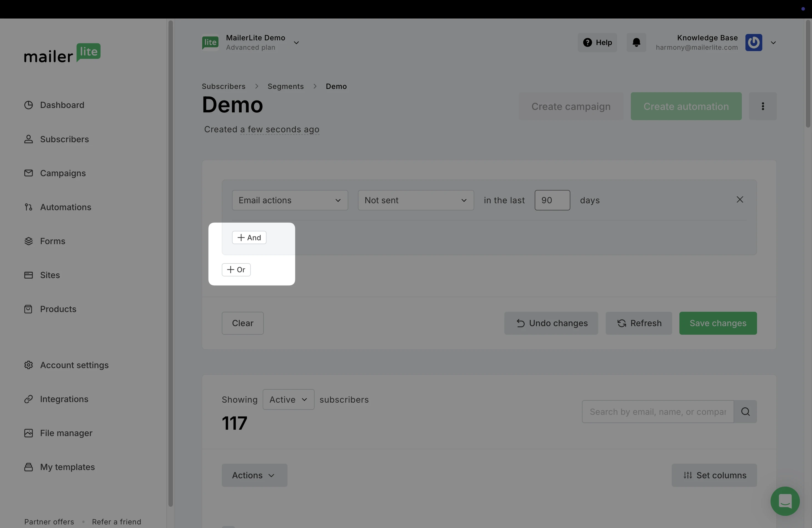Viewport: 812px width, 528px height.
Task: Open the Active subscribers status dropdown
Action: tap(288, 399)
